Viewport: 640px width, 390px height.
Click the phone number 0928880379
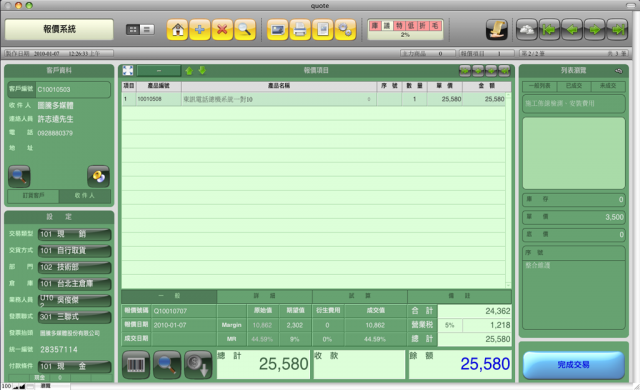pos(55,133)
